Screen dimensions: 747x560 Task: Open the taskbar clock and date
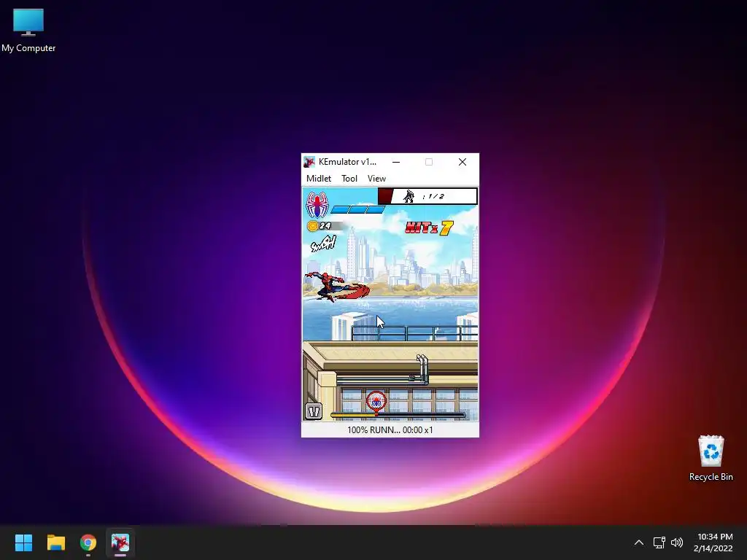713,542
